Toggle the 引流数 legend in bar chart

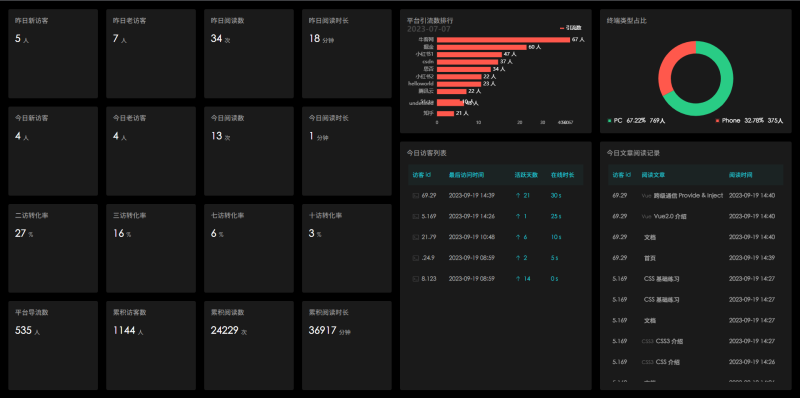[571, 28]
